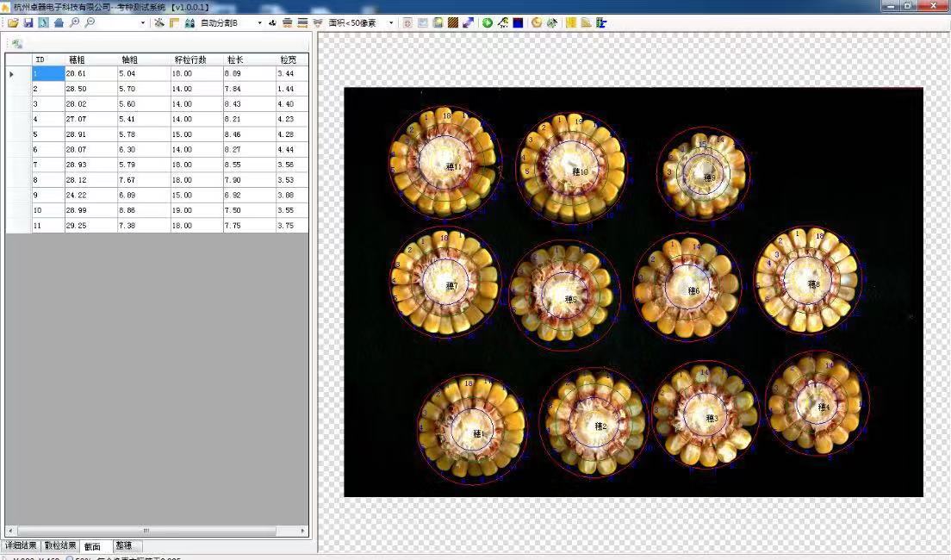Click the blue square icon in toolbar
The width and height of the screenshot is (951, 560).
tap(518, 22)
